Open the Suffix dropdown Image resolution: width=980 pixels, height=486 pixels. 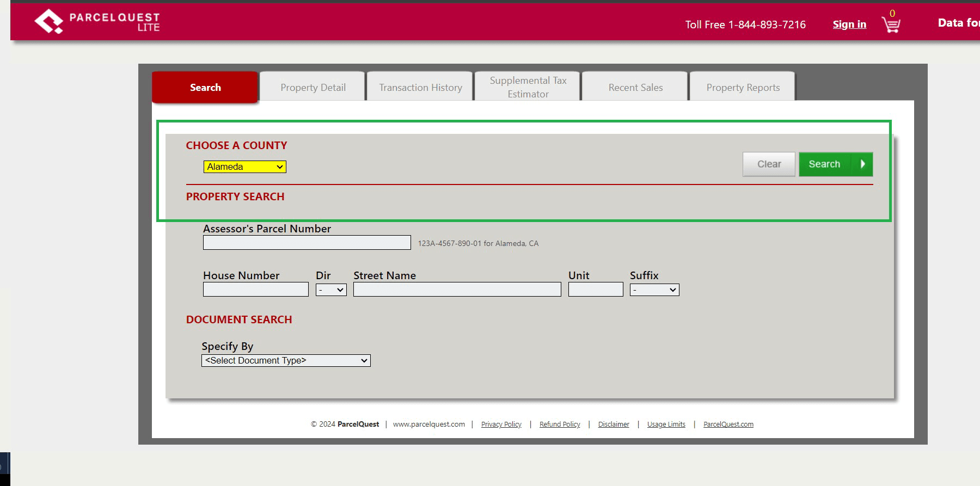[654, 290]
